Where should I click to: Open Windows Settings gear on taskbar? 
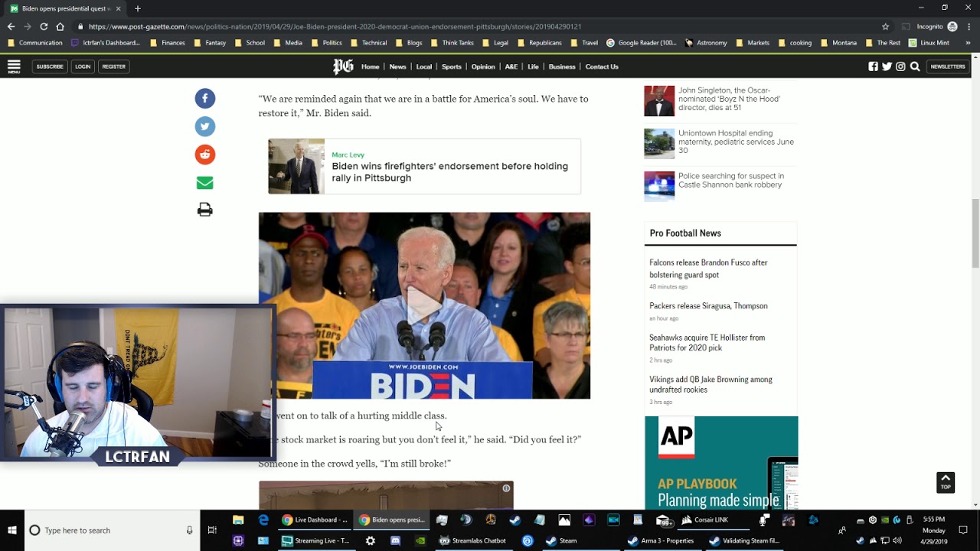pyautogui.click(x=371, y=540)
